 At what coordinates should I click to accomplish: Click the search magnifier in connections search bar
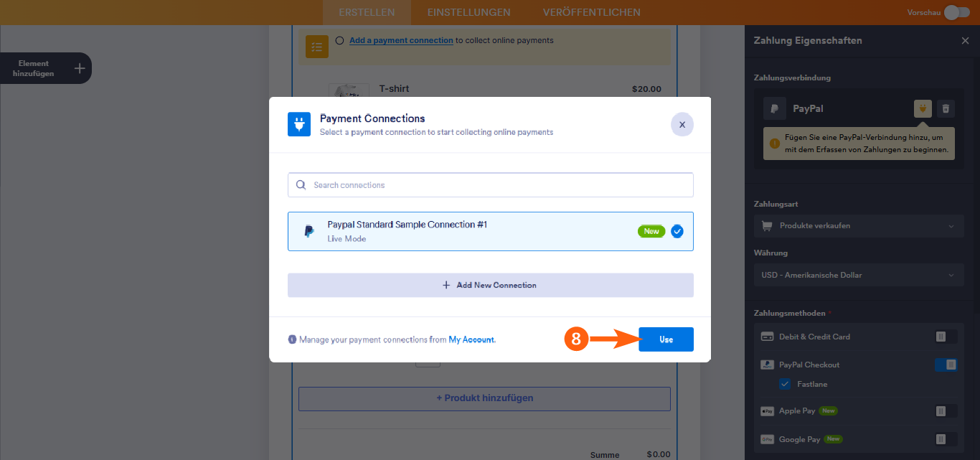(x=301, y=184)
